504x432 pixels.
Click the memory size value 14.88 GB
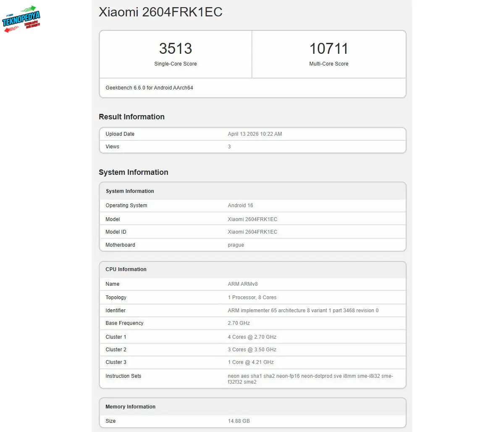click(x=239, y=421)
